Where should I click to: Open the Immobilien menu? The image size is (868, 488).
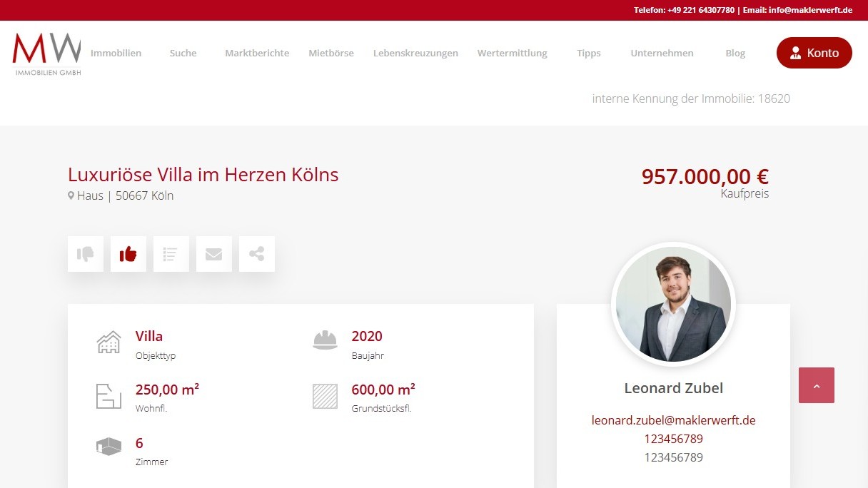[x=116, y=53]
